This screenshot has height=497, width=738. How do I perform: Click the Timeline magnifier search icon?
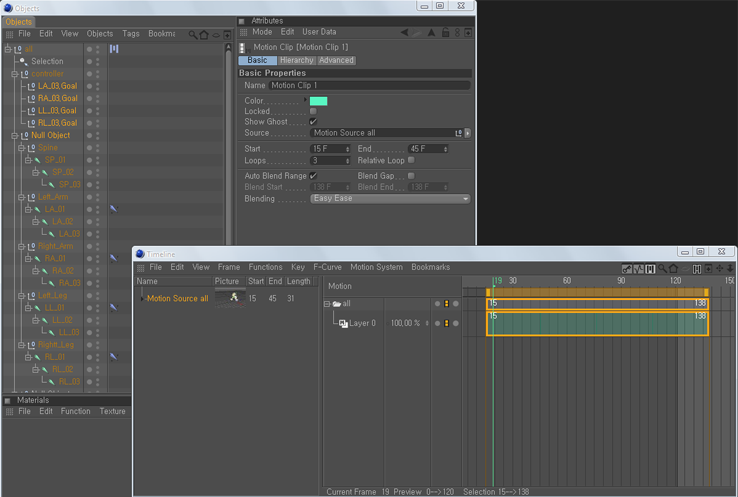(x=662, y=268)
